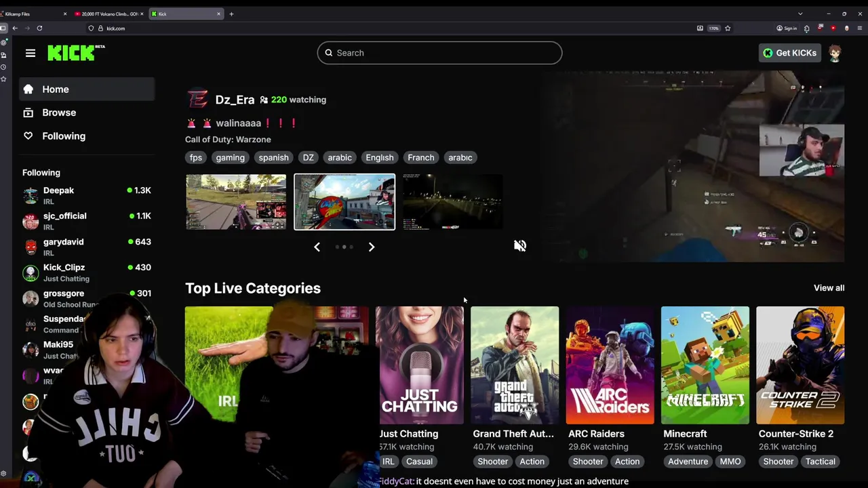
Task: Open the list all tabs dropdown
Action: tap(800, 14)
